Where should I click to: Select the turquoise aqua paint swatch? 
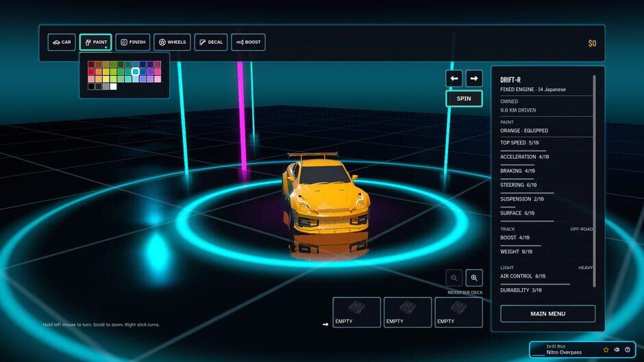[x=128, y=79]
